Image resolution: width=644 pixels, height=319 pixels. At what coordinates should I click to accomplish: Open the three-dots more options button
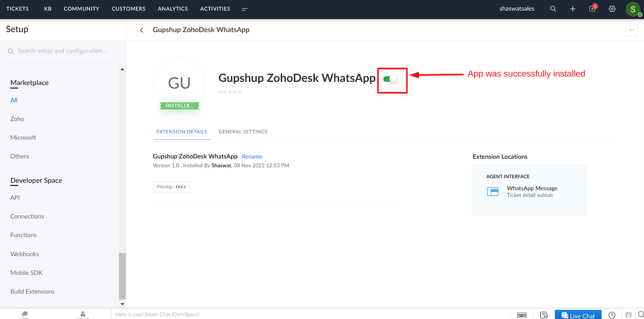[x=631, y=30]
